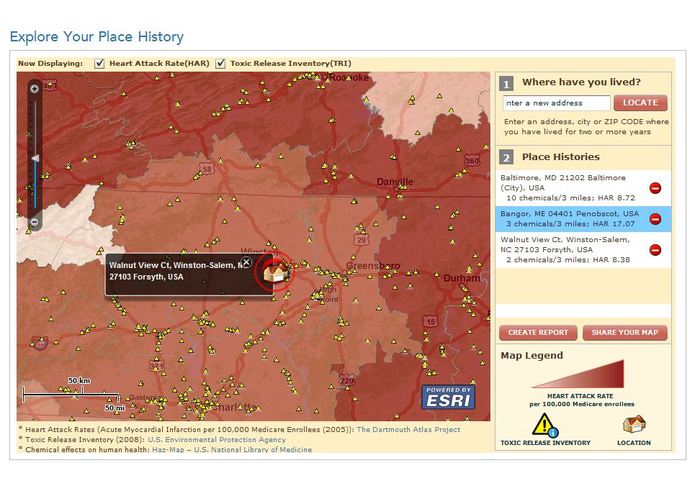Click the route 15 highway shield

430,321
